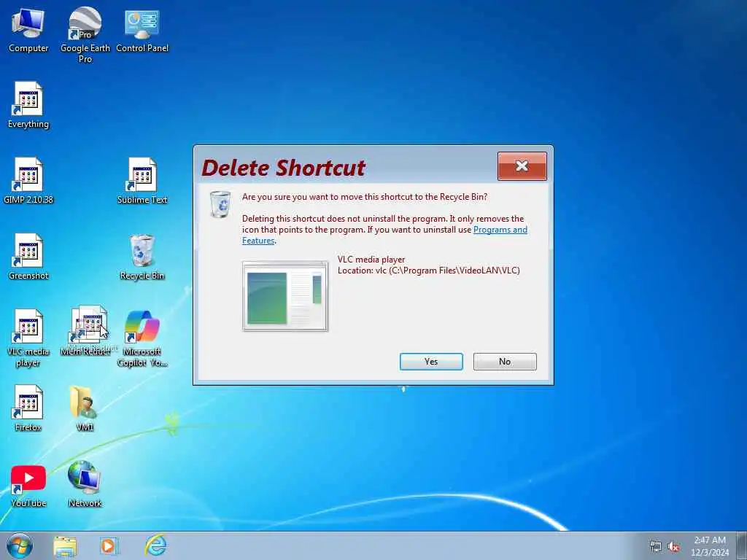
Task: Click the shortcut preview thumbnail in the dialog
Action: (x=285, y=296)
